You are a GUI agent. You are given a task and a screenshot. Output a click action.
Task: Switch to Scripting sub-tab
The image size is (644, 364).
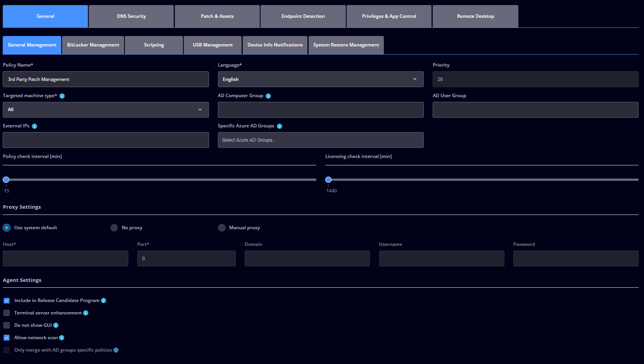[154, 45]
